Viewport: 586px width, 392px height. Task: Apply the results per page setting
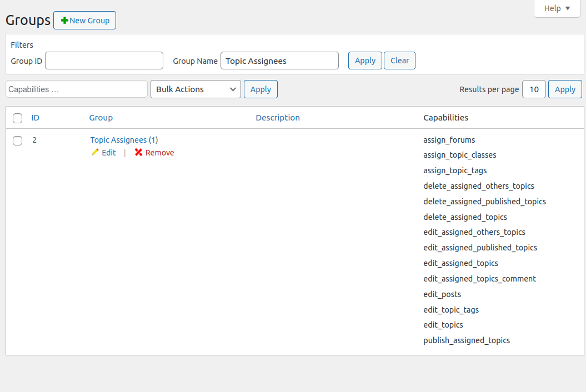[565, 89]
